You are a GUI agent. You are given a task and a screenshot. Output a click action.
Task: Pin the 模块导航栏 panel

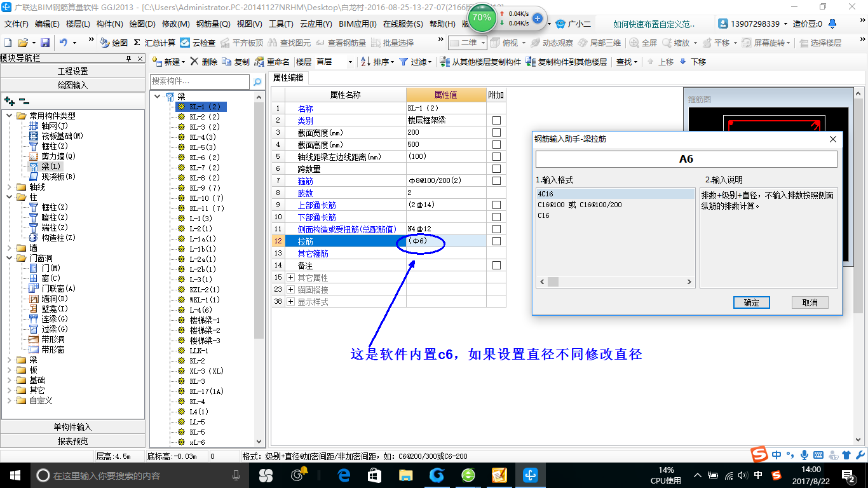point(129,58)
